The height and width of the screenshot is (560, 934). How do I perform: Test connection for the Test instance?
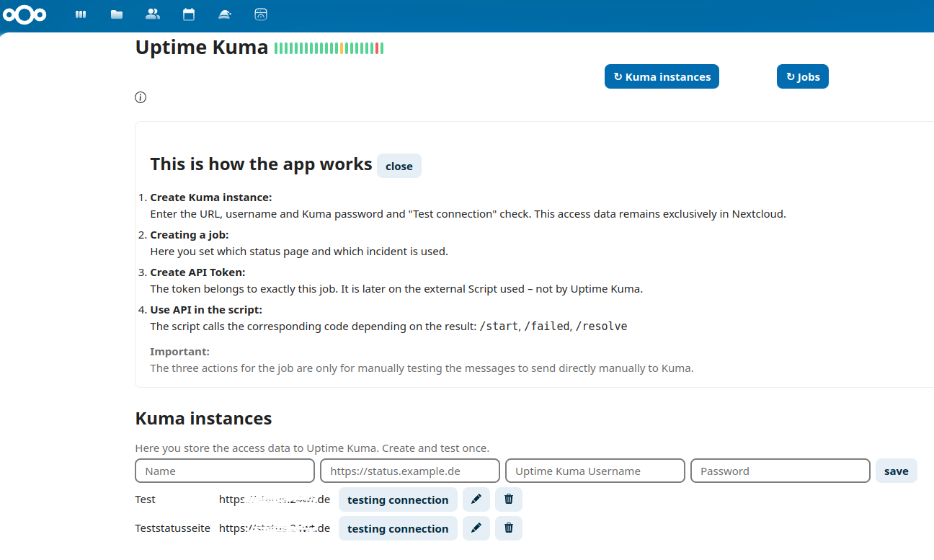click(x=398, y=499)
